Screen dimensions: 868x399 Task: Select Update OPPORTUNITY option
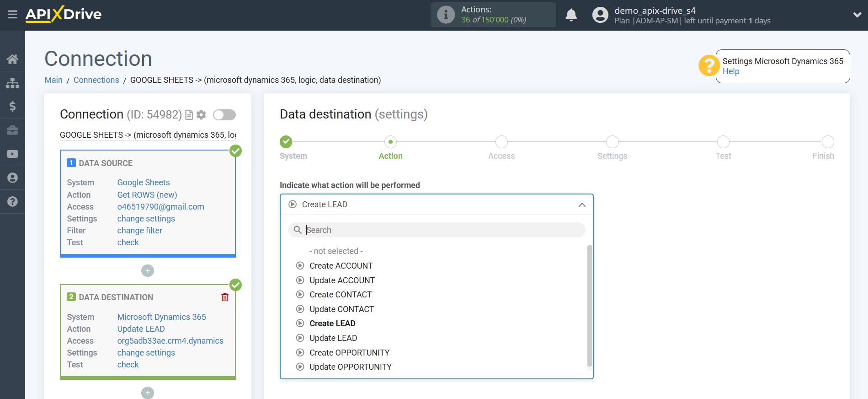[351, 367]
